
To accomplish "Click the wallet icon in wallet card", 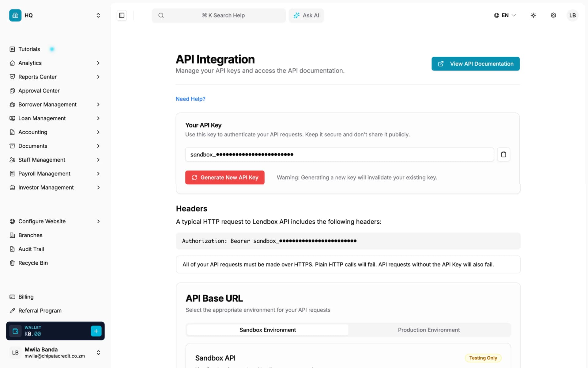I will point(15,331).
